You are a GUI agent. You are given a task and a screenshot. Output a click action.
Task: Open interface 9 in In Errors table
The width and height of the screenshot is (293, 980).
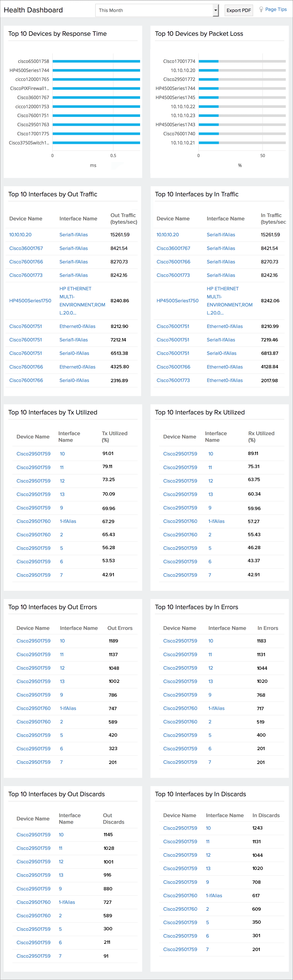210,695
